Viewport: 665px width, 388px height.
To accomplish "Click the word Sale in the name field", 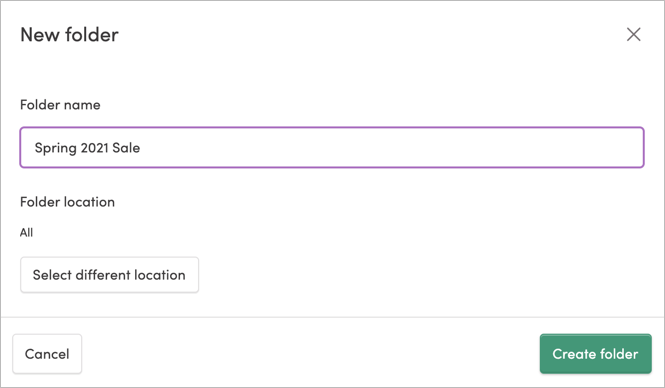I will coord(126,148).
